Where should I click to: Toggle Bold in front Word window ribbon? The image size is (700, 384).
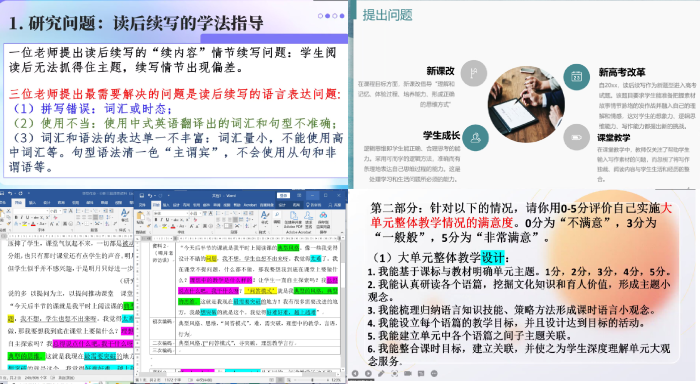(156, 220)
